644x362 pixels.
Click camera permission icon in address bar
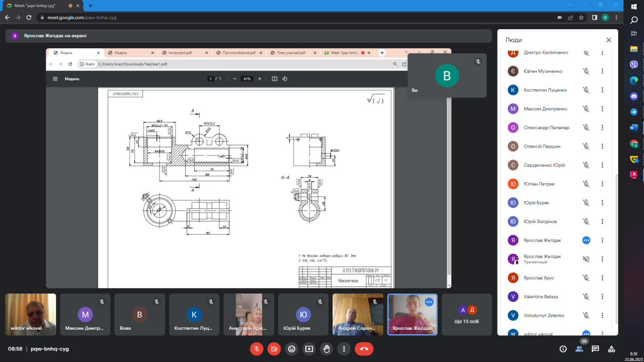(x=559, y=17)
